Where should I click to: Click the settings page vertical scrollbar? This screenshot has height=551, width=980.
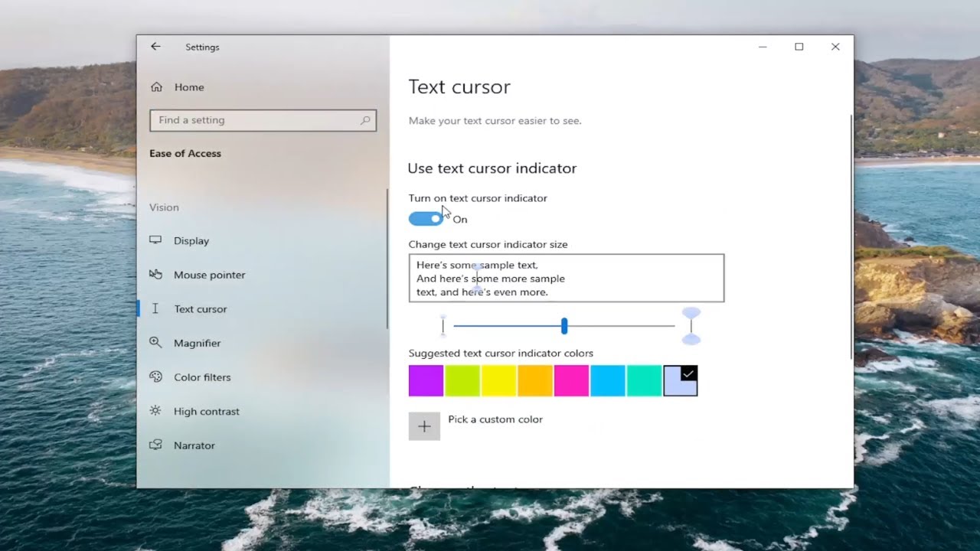point(851,237)
